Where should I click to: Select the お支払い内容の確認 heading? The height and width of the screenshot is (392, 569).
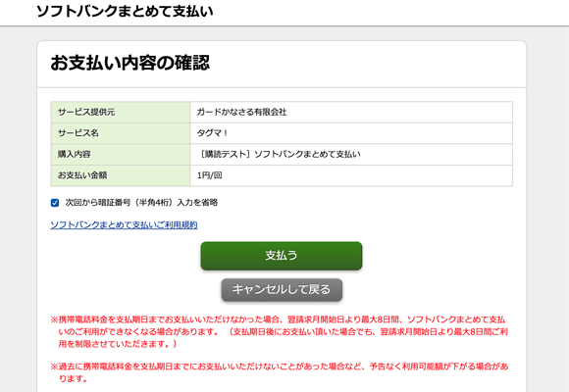tap(129, 63)
